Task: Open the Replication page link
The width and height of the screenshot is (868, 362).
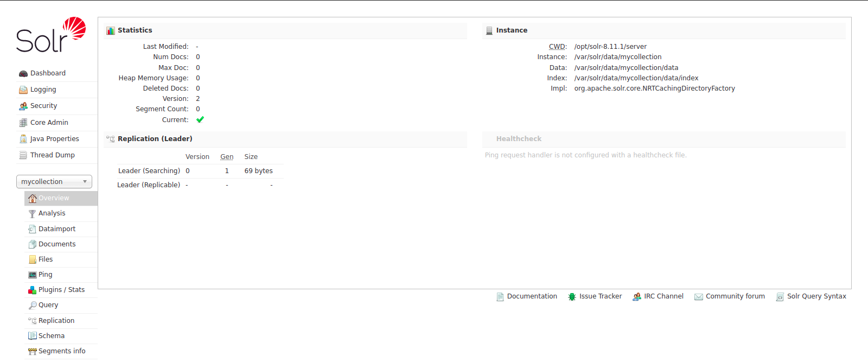Action: coord(56,321)
